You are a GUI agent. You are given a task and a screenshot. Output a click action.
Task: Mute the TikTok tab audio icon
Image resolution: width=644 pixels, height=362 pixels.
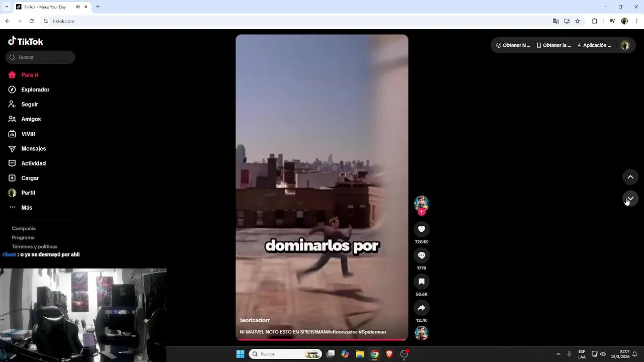pos(77,7)
